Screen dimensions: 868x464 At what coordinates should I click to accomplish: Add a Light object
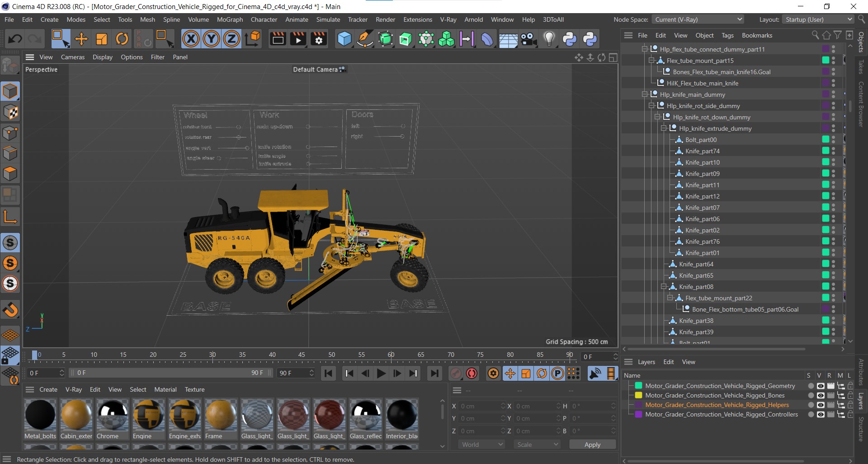(549, 39)
